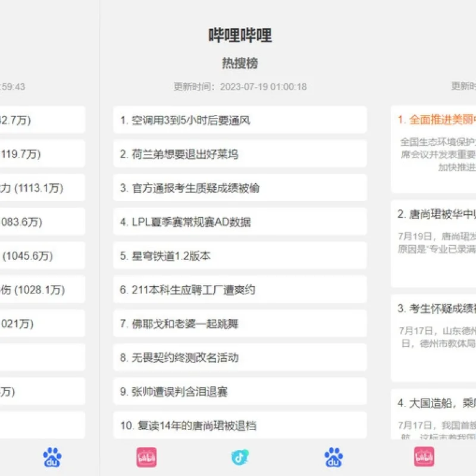Select left panel row with 1113.1万
This screenshot has height=476, width=476.
tap(42, 188)
